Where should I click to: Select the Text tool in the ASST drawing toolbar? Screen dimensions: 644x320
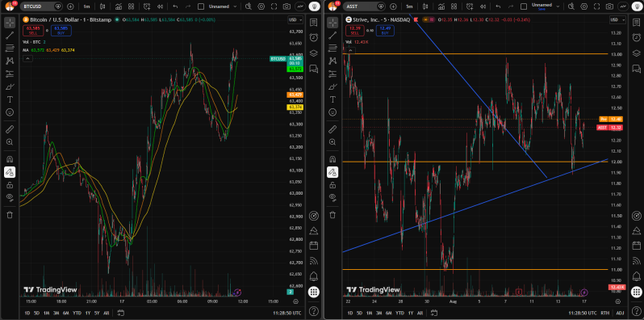click(x=332, y=99)
